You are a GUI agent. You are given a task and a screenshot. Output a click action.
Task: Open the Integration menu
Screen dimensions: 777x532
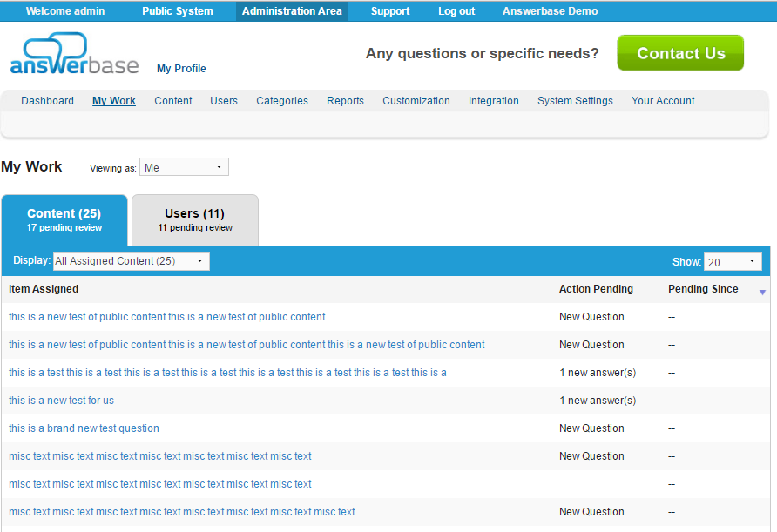click(x=494, y=100)
